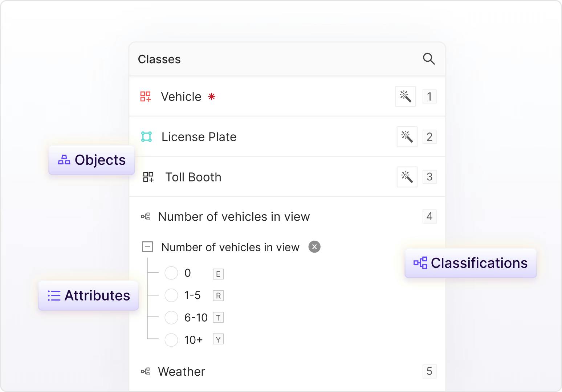Screen dimensions: 562x392
Task: Click the red Vehicle bounding box icon
Action: point(146,97)
